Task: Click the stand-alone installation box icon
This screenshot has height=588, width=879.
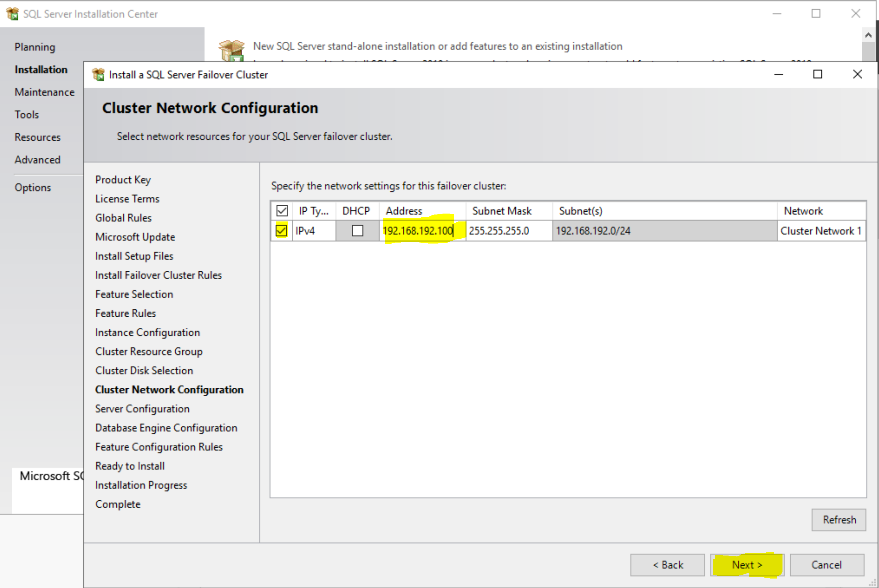Action: (231, 50)
